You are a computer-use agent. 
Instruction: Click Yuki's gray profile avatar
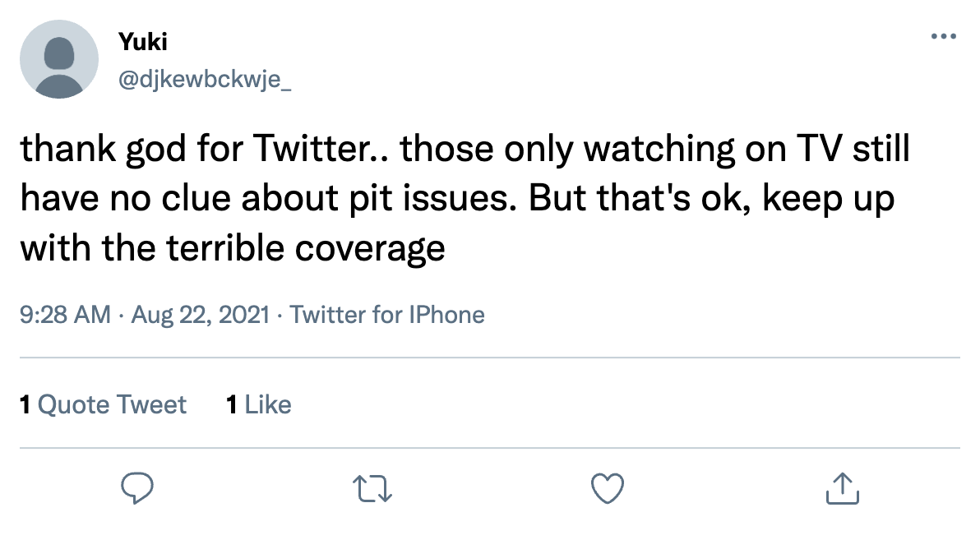(x=58, y=59)
